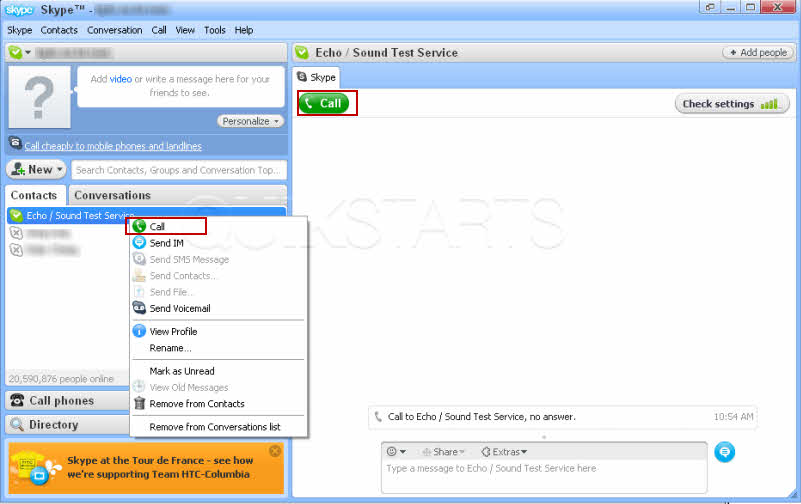Click the green status icon beside Echo header
The height and width of the screenshot is (504, 801).
(x=302, y=52)
